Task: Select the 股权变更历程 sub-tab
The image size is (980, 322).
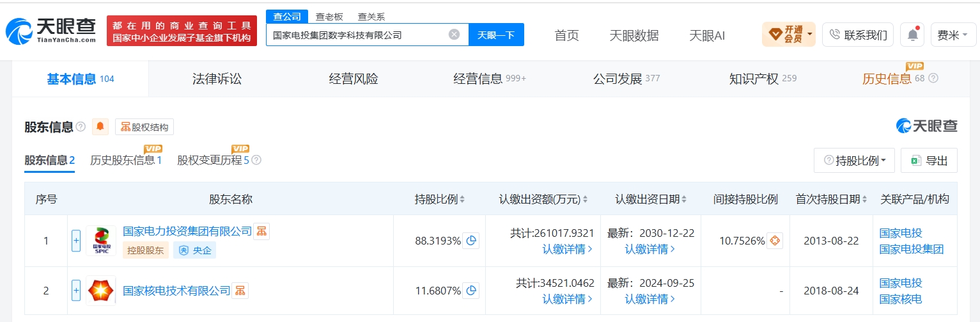Action: pyautogui.click(x=213, y=160)
